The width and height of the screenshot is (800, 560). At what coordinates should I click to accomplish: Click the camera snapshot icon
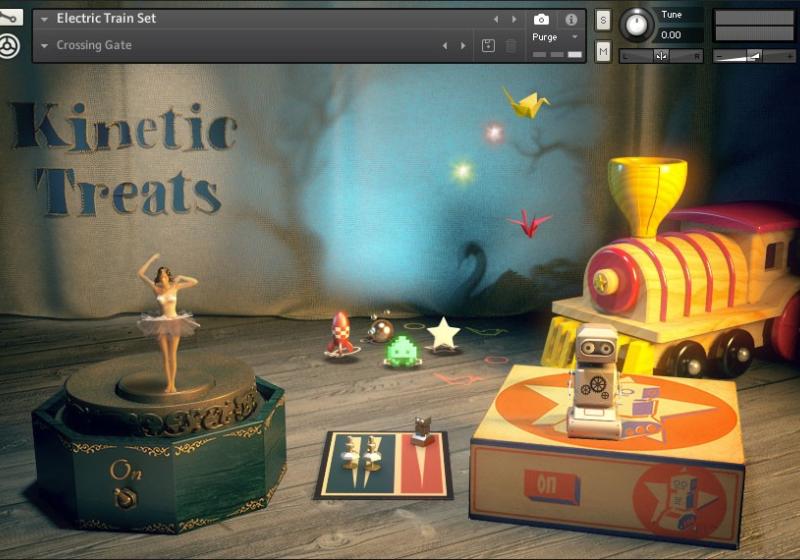(541, 19)
